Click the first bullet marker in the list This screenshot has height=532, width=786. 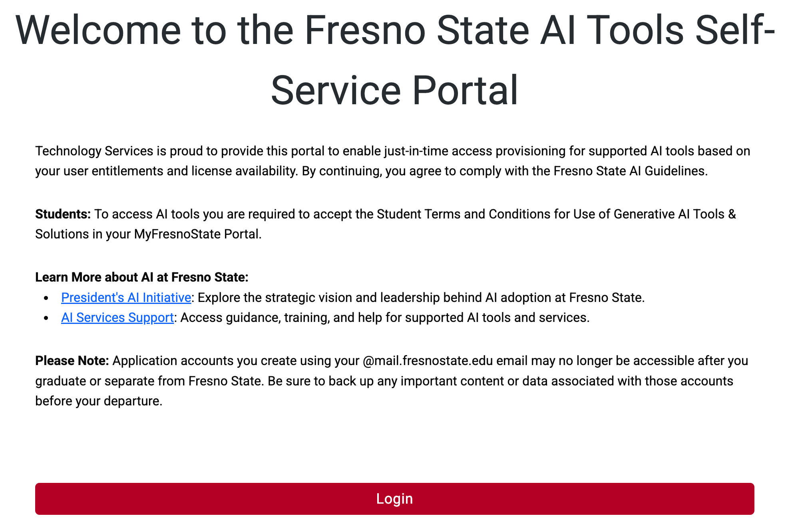47,298
